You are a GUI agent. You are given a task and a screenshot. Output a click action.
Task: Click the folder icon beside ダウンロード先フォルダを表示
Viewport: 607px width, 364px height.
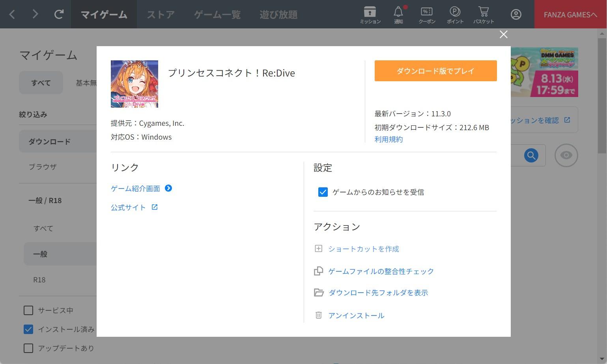(x=319, y=293)
